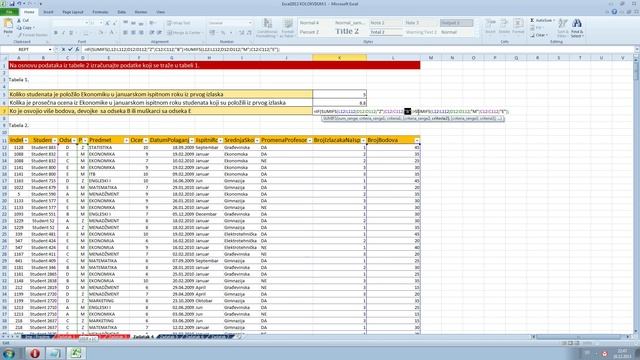Apply right text alignment

(141, 33)
